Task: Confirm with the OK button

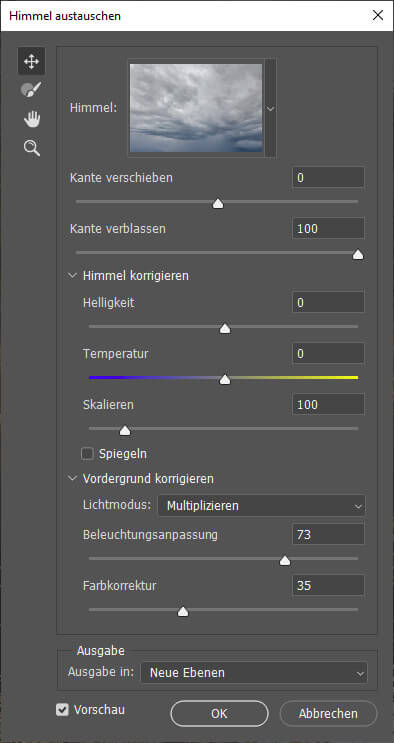Action: tap(220, 714)
